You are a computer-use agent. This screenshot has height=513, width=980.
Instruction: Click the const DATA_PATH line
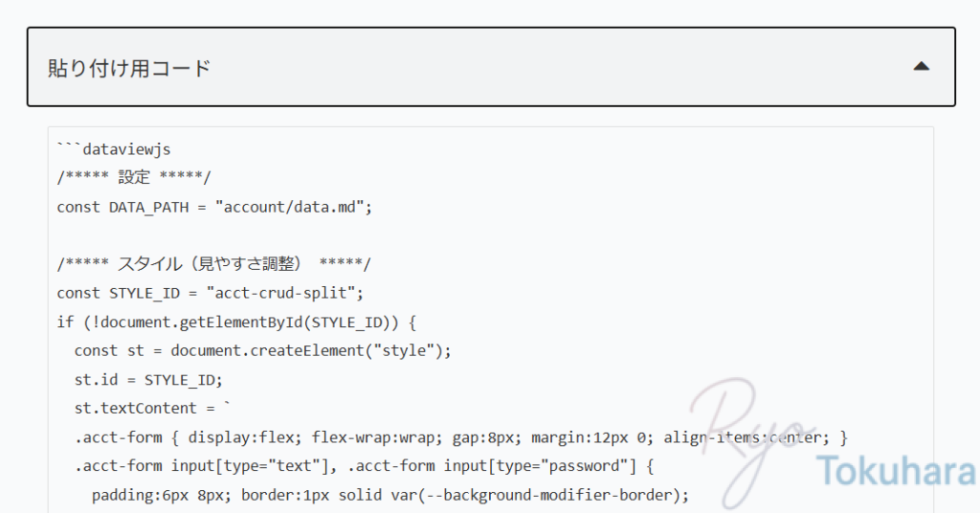213,208
